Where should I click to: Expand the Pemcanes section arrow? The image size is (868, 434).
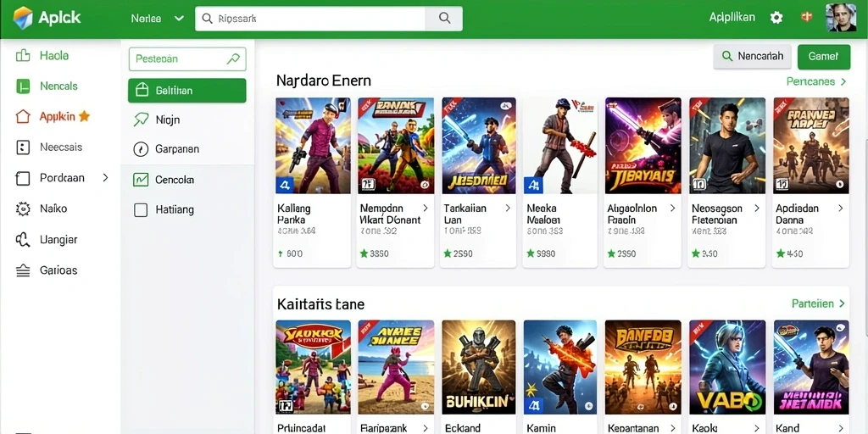(x=843, y=81)
